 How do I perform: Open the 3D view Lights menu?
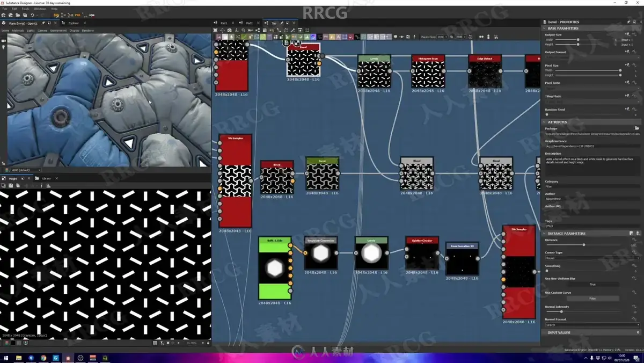(x=31, y=31)
